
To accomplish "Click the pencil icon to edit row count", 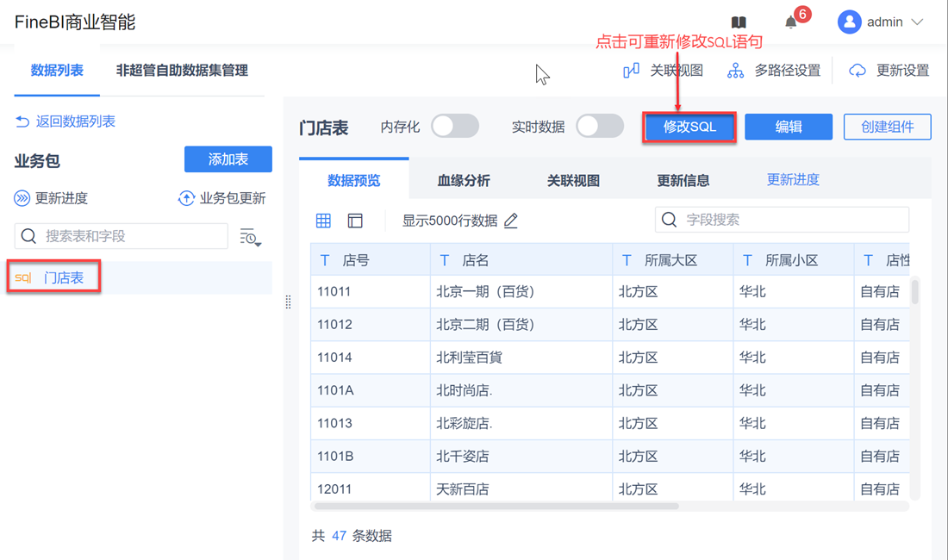I will coord(511,221).
